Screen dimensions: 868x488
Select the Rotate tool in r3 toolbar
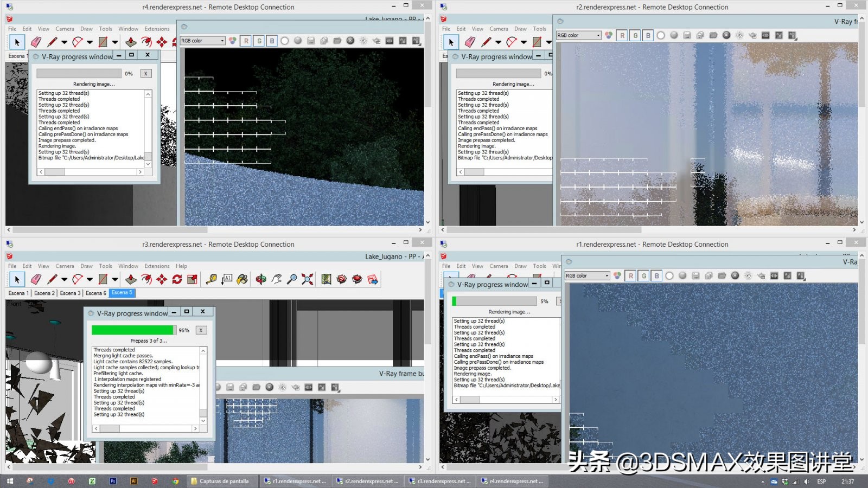click(x=177, y=279)
